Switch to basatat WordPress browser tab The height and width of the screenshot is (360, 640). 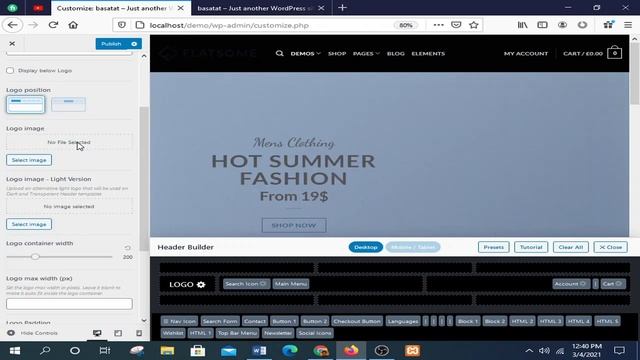[254, 8]
